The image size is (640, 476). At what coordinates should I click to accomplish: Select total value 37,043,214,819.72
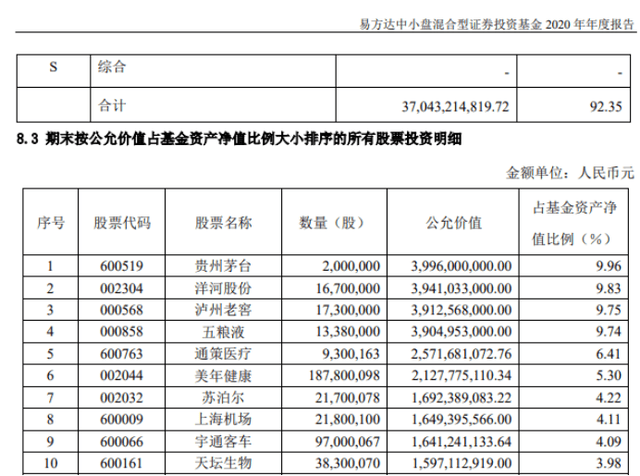456,107
